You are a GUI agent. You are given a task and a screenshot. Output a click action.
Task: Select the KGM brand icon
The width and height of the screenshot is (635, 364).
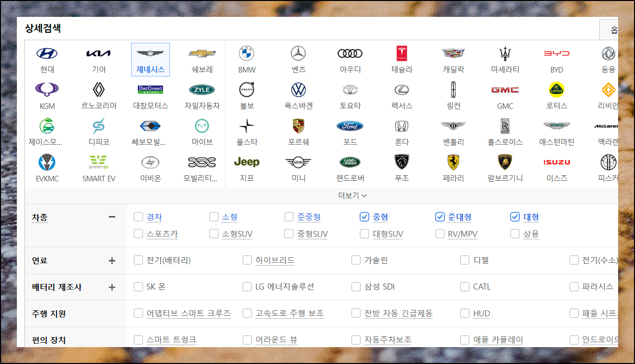click(x=47, y=90)
